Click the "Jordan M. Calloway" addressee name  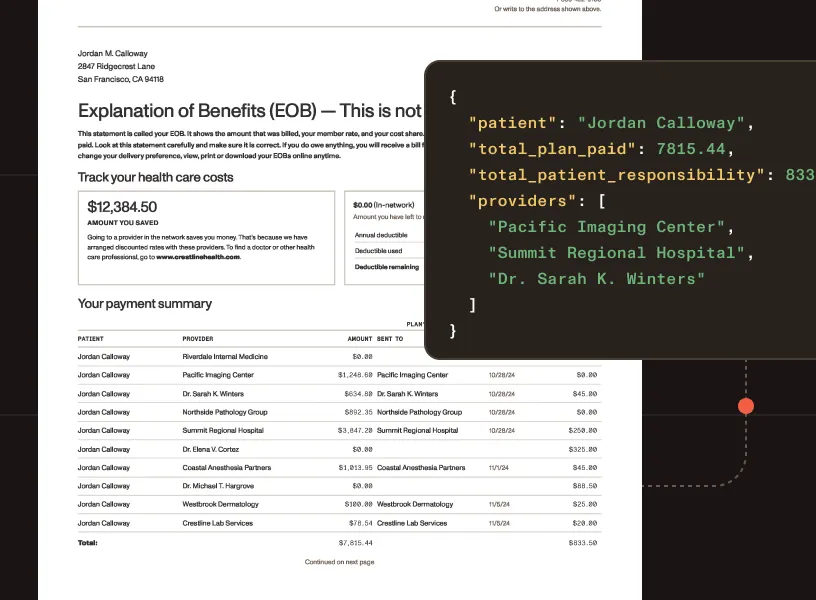112,54
